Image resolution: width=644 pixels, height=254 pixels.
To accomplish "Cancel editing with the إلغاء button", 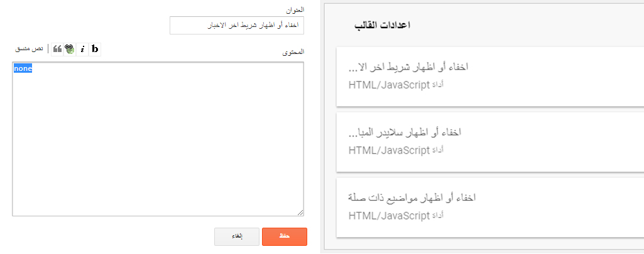I will pos(237,237).
